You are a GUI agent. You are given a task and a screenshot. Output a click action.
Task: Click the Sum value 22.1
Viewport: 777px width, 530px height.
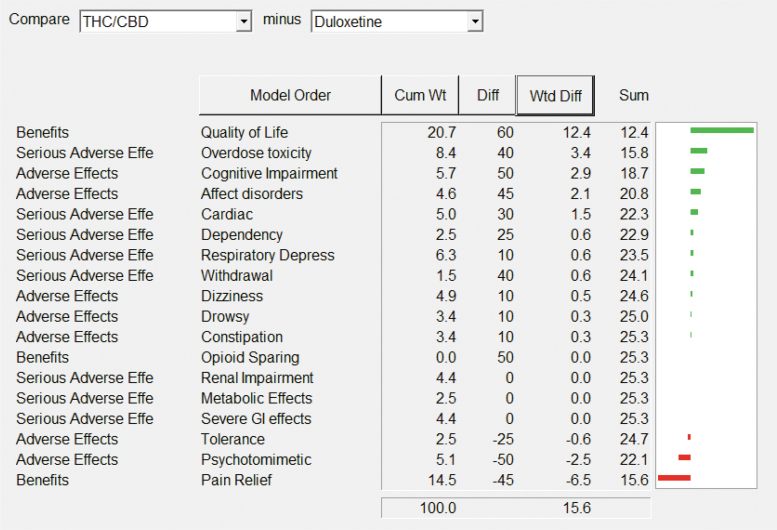point(634,460)
